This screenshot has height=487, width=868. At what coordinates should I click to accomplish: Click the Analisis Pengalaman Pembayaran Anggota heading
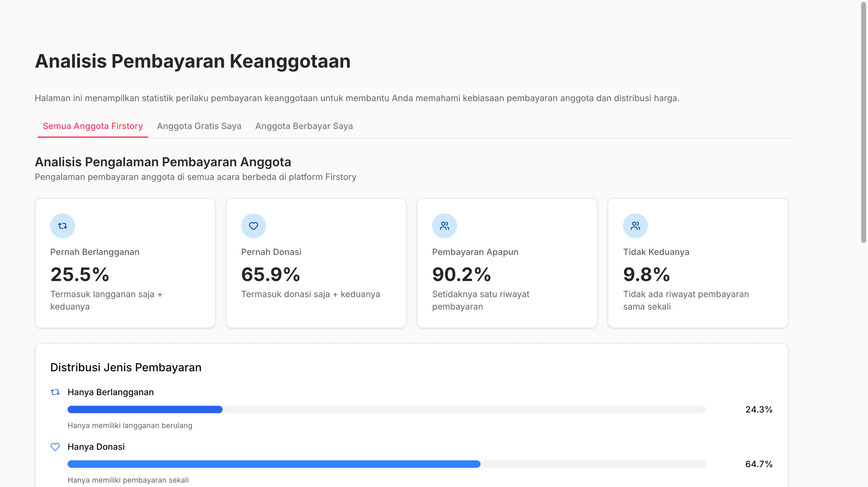(x=163, y=162)
